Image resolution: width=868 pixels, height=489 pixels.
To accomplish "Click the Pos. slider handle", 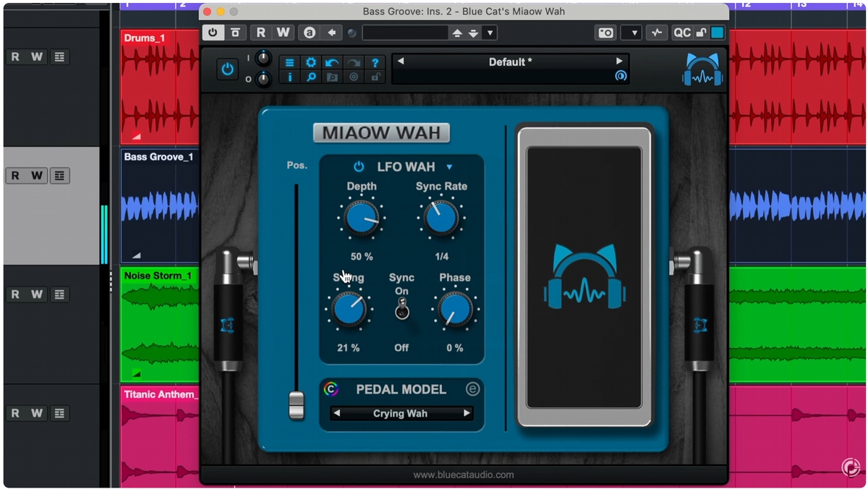I will click(x=296, y=405).
